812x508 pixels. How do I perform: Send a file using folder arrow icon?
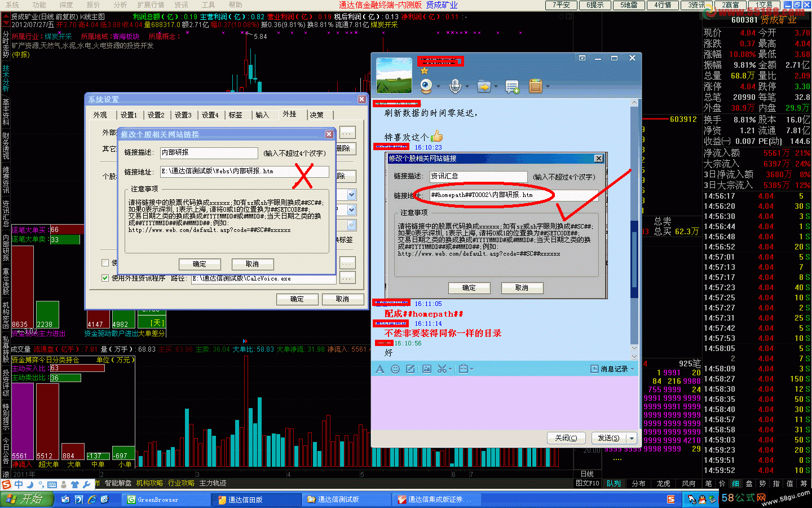pyautogui.click(x=483, y=86)
